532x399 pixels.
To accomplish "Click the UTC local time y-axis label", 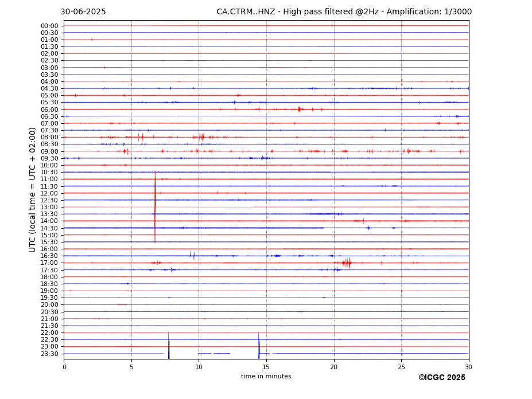I will pos(32,190).
